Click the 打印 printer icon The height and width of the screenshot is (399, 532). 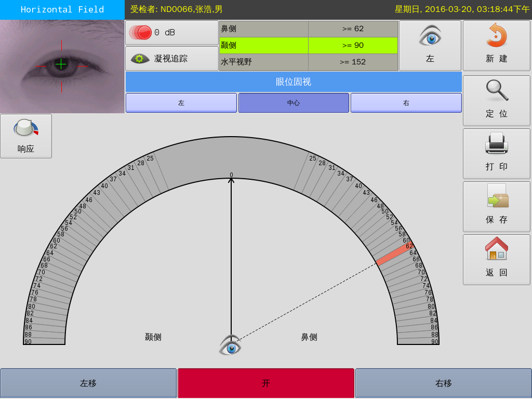pyautogui.click(x=496, y=143)
